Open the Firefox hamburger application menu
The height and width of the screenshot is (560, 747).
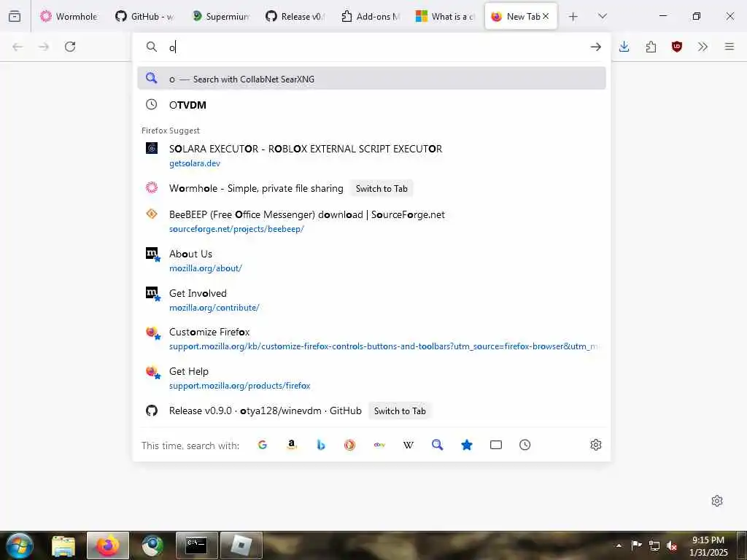tap(729, 47)
